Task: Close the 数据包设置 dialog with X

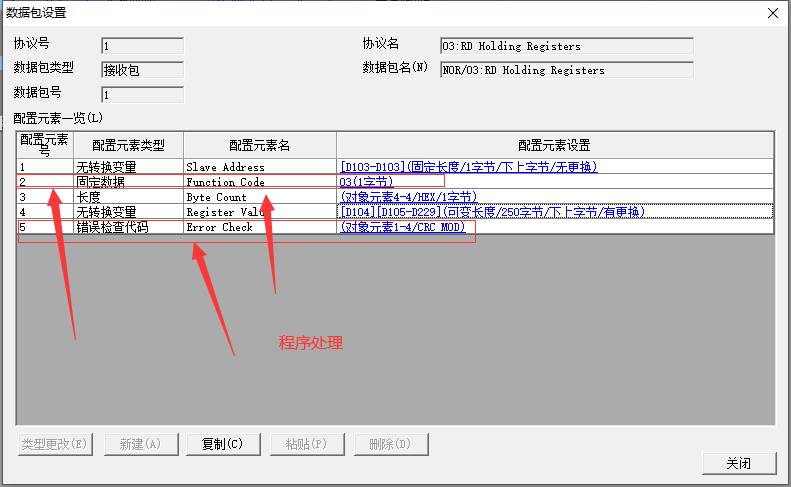Action: pos(772,13)
